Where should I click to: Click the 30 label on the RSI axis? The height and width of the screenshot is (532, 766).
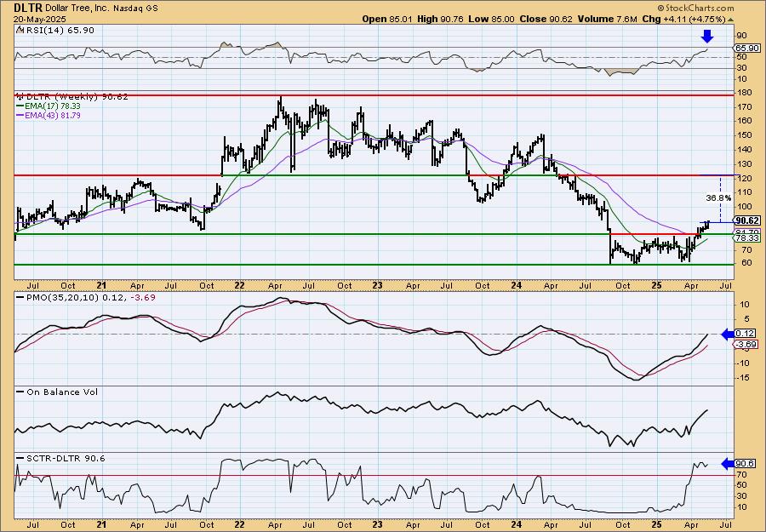tap(741, 68)
